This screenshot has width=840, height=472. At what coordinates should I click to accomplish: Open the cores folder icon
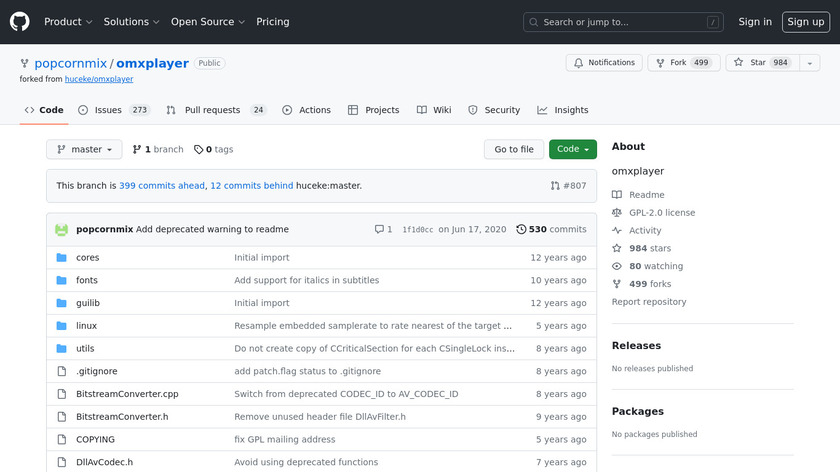(61, 257)
